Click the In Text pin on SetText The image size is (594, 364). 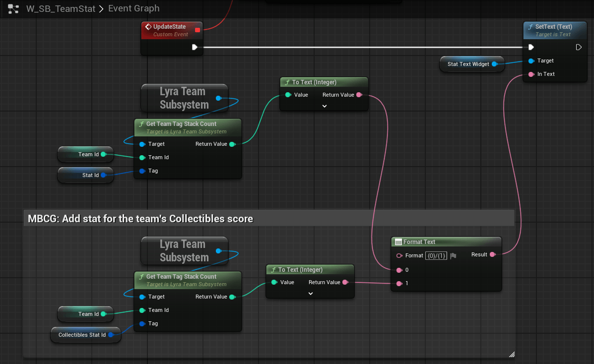click(531, 74)
